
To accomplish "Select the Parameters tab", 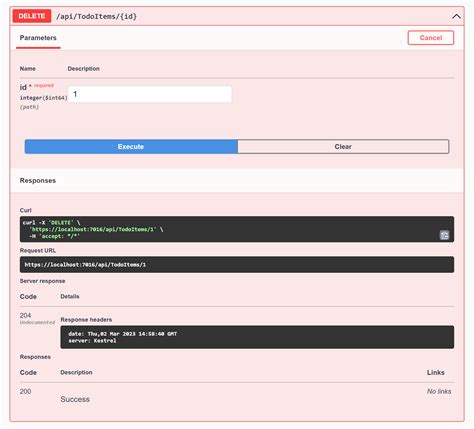I will point(38,38).
